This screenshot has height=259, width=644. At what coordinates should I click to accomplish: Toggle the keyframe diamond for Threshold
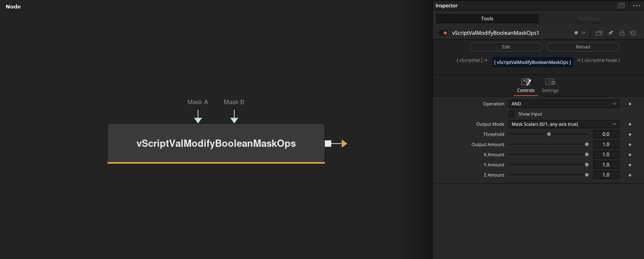pos(630,134)
